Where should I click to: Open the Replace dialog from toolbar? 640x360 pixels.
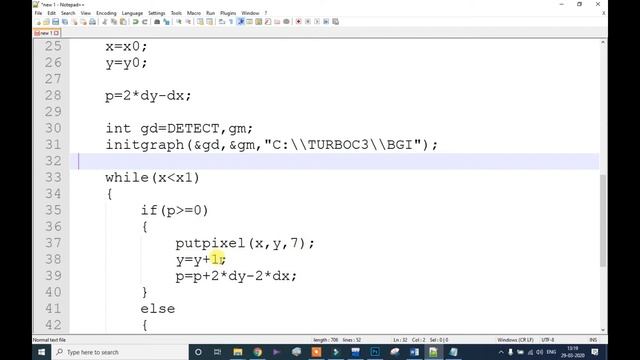pyautogui.click(x=166, y=22)
